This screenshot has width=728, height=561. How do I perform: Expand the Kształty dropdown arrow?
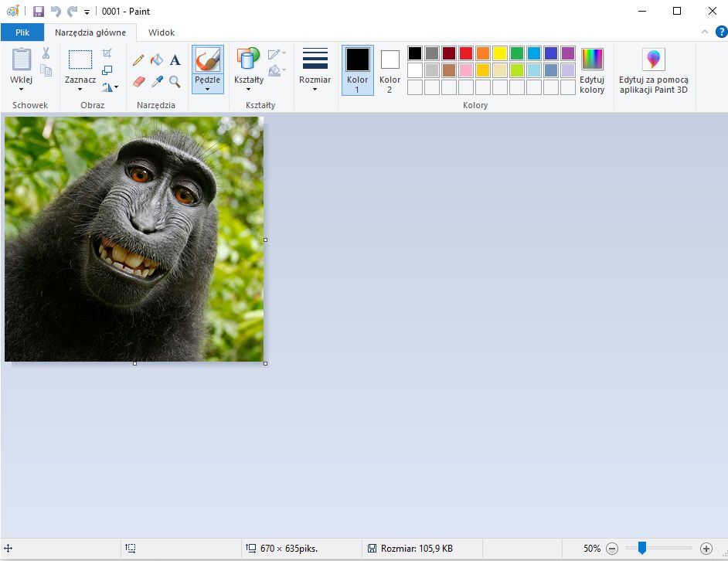[248, 89]
